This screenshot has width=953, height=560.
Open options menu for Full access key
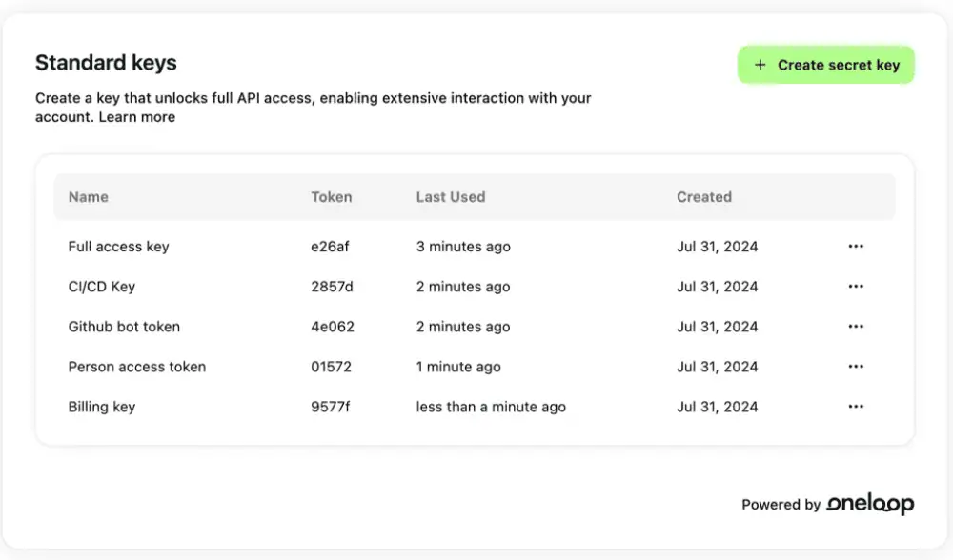[855, 247]
